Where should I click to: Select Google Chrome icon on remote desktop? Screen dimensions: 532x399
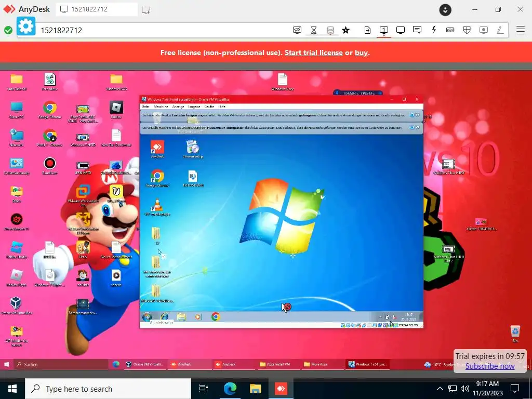point(49,110)
